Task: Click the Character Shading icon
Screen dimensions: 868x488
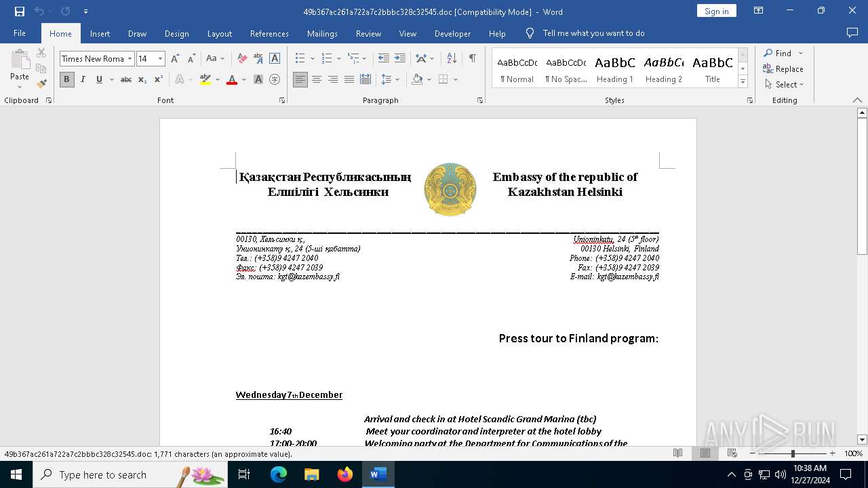Action: tap(258, 79)
